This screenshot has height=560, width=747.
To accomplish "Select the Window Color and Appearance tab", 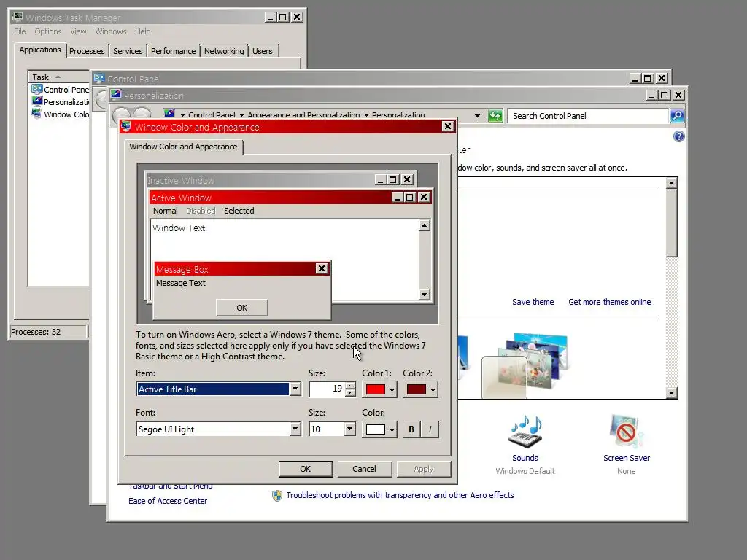I will [x=183, y=147].
